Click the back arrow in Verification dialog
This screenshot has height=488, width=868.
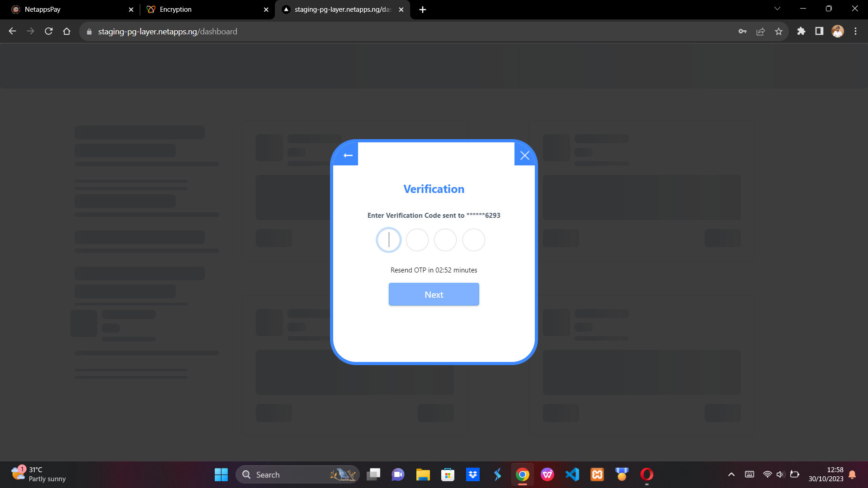pyautogui.click(x=348, y=155)
